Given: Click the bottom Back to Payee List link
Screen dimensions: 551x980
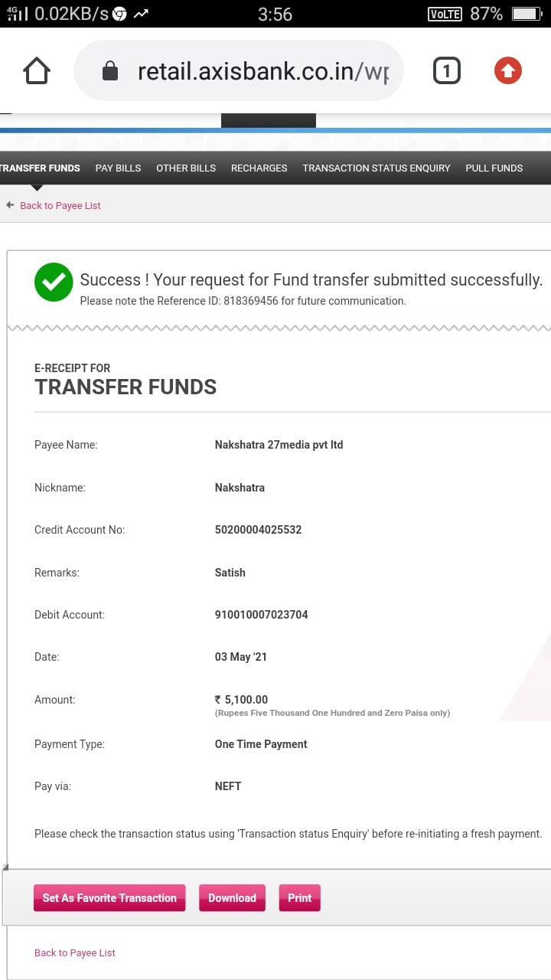Looking at the screenshot, I should click(x=75, y=952).
